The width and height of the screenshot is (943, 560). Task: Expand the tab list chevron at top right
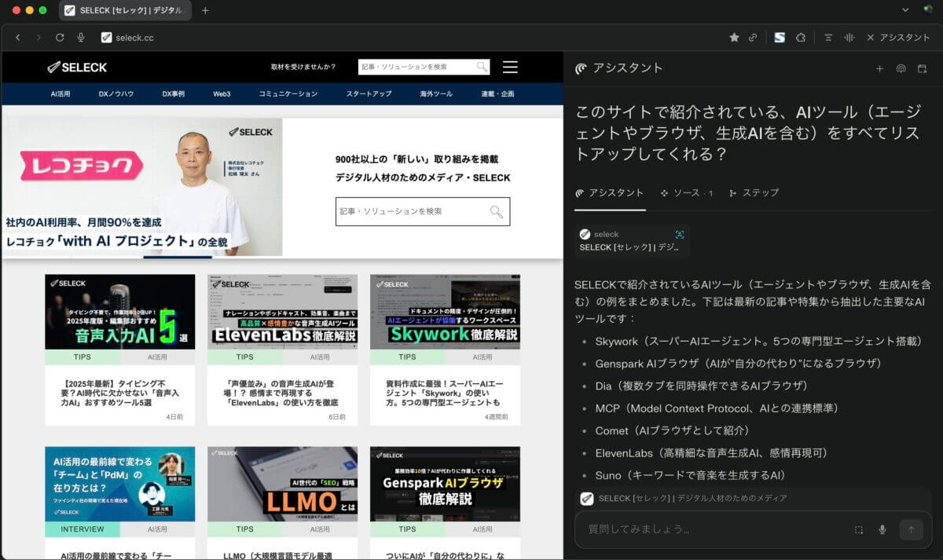coord(905,10)
